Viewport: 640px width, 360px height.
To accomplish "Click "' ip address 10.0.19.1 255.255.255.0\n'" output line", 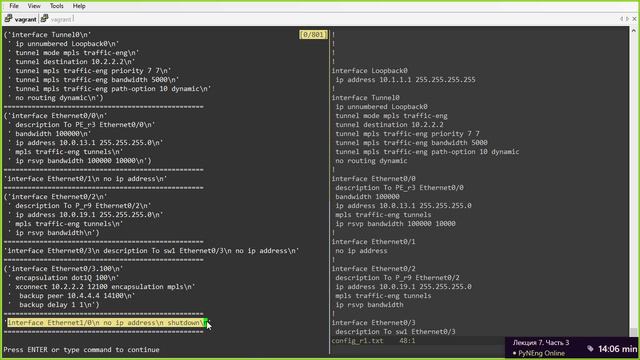I will [x=85, y=214].
